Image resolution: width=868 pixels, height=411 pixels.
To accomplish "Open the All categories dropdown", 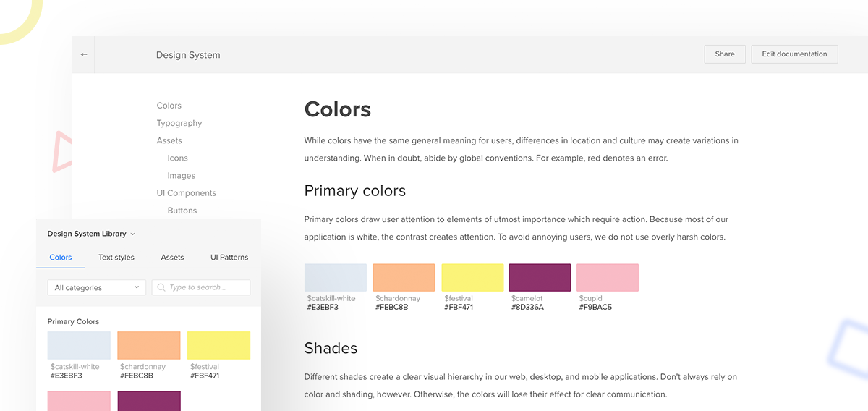I will point(97,287).
